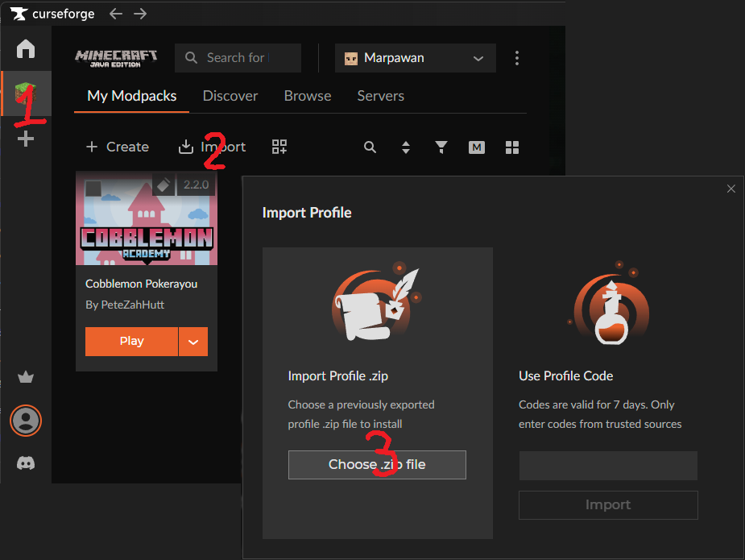The height and width of the screenshot is (560, 745).
Task: Click Choose .zip file button
Action: (x=377, y=464)
